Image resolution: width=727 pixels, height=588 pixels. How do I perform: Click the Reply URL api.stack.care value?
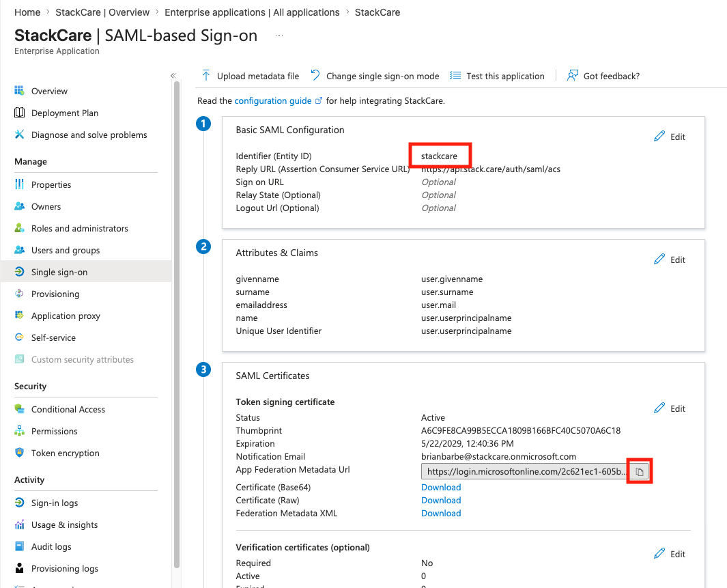[491, 169]
